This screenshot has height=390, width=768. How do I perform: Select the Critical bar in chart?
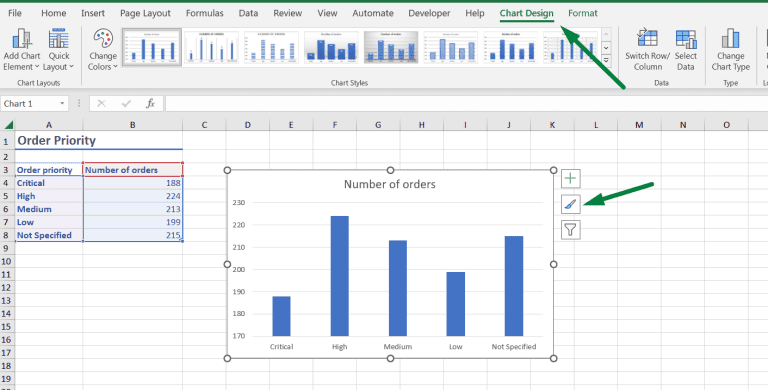(281, 316)
